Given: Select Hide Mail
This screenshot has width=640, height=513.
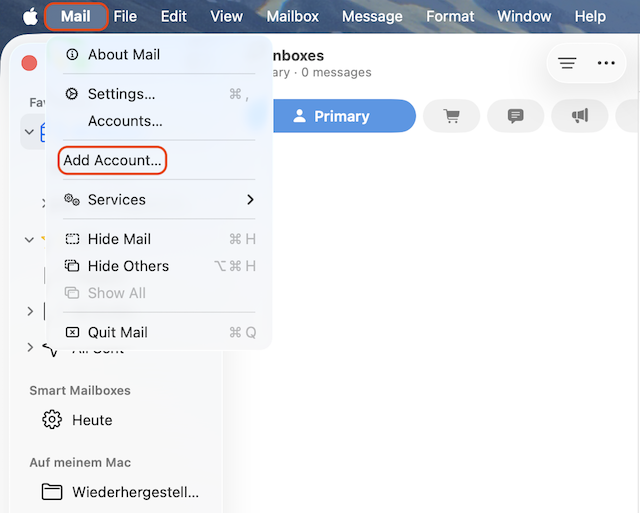Looking at the screenshot, I should (x=159, y=239).
